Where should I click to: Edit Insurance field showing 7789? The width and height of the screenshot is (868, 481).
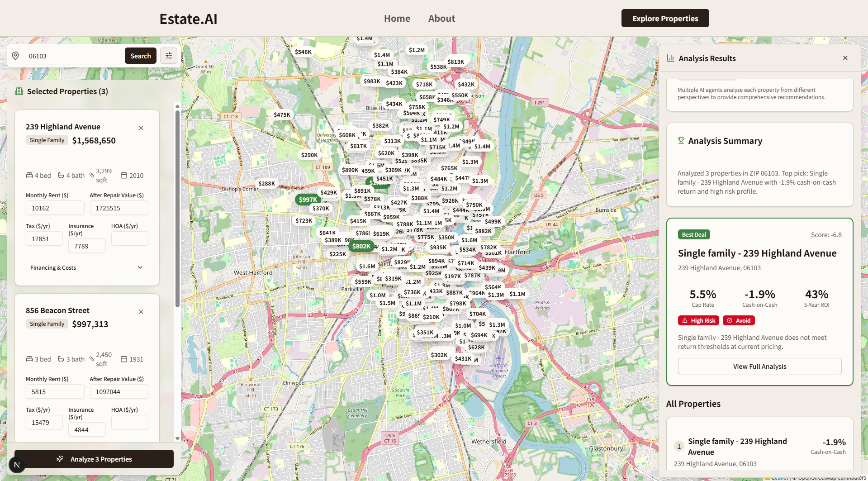tap(87, 246)
